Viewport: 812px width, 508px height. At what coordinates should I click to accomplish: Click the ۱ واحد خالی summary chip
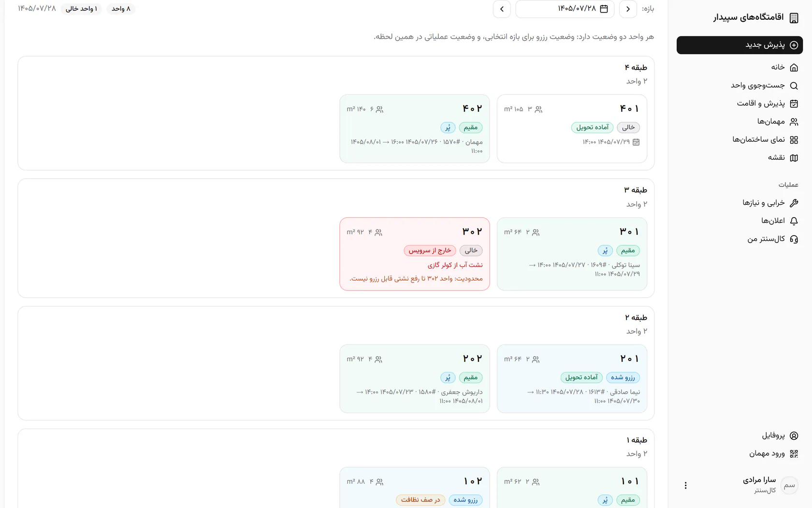(81, 9)
